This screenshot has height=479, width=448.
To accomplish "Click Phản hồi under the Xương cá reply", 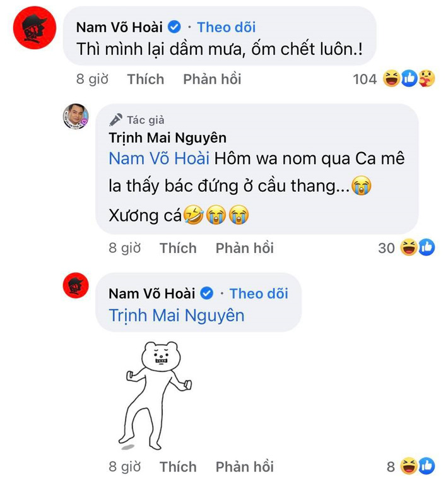I will point(245,248).
